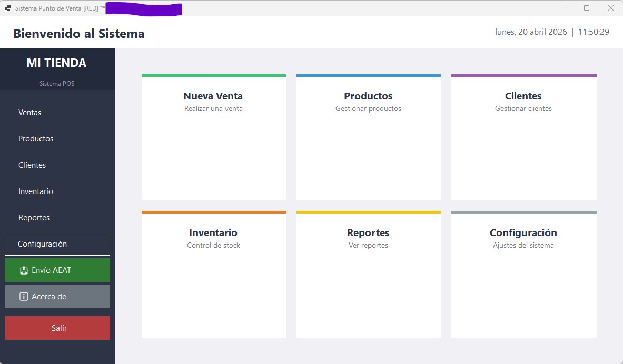Open the Nueva Venta card

214,137
